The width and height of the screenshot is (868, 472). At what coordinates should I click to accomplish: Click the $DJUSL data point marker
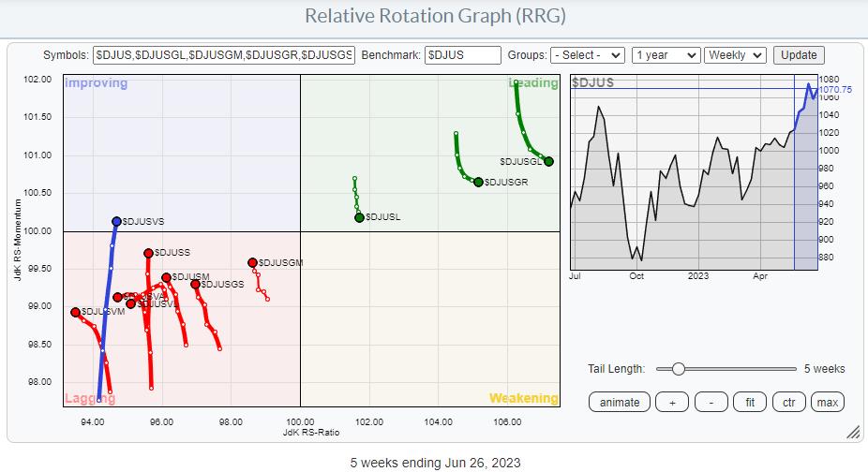click(359, 217)
